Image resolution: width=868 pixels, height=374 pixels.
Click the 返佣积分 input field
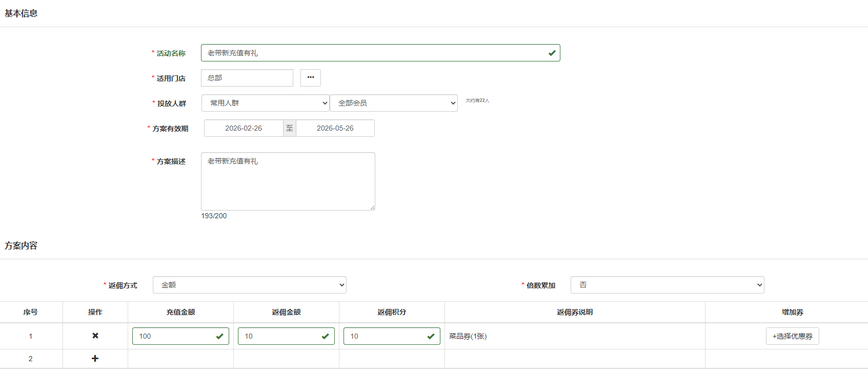click(x=386, y=336)
